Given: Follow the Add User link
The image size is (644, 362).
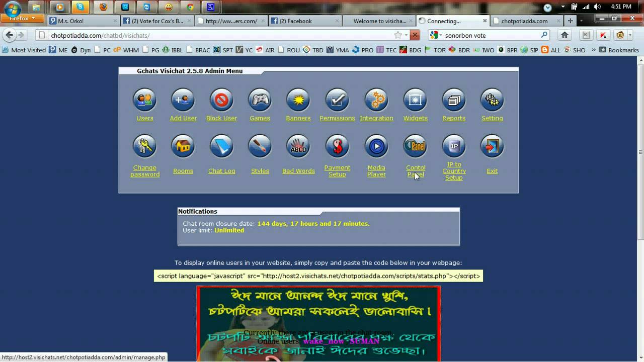Looking at the screenshot, I should click(183, 118).
